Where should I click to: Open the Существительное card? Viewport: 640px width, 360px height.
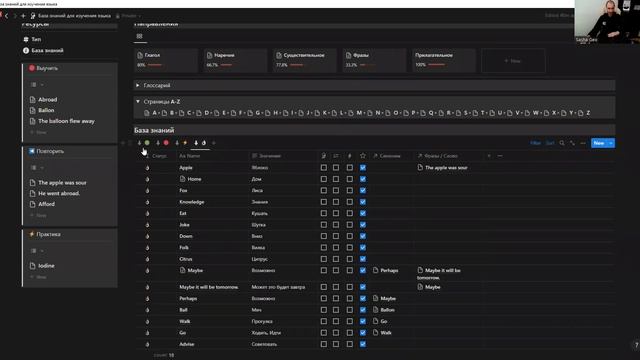click(x=304, y=60)
